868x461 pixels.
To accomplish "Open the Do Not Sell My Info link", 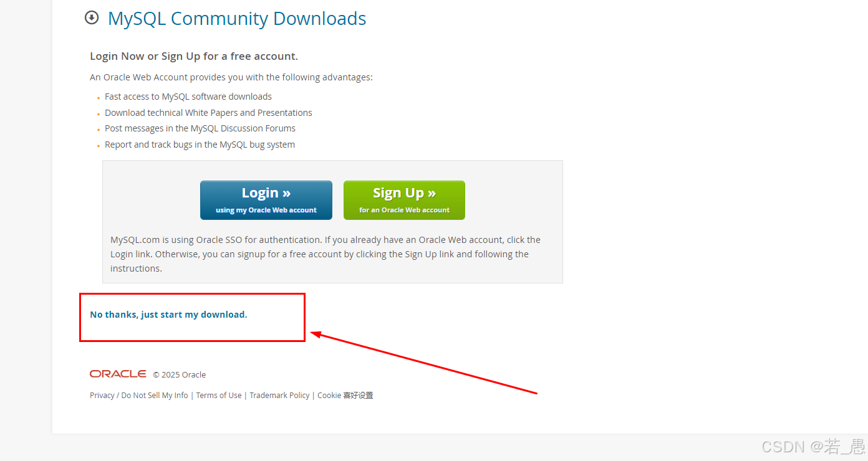I will [x=155, y=396].
